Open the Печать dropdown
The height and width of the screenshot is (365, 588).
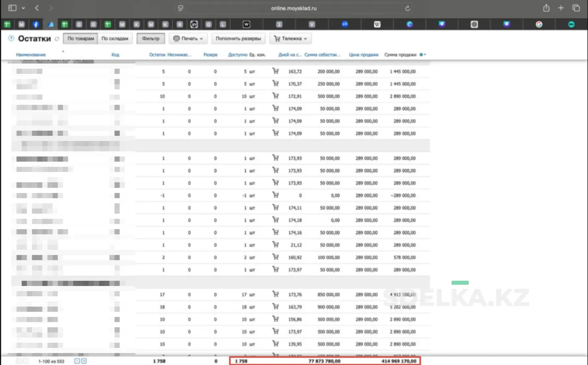point(188,38)
